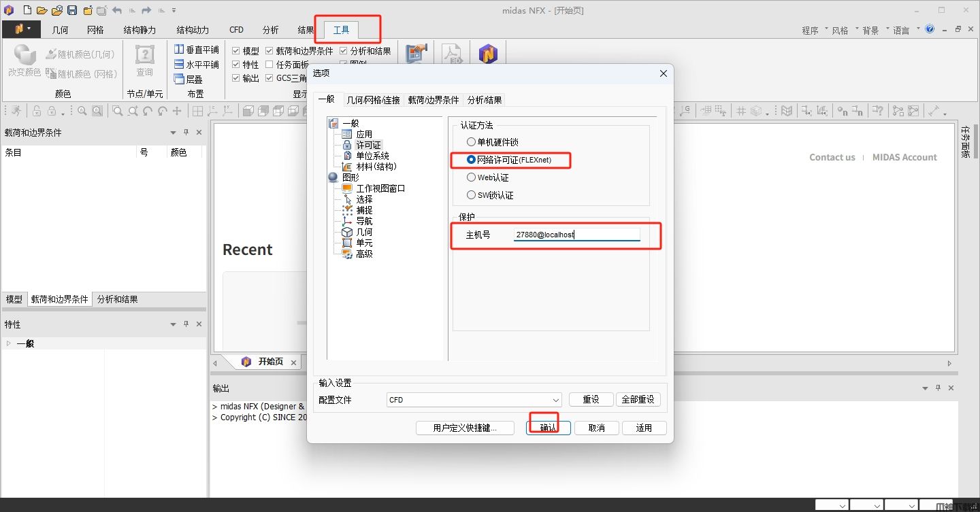Expand the 一般 node in 特性 panel
Image resolution: width=980 pixels, height=512 pixels.
(8, 343)
